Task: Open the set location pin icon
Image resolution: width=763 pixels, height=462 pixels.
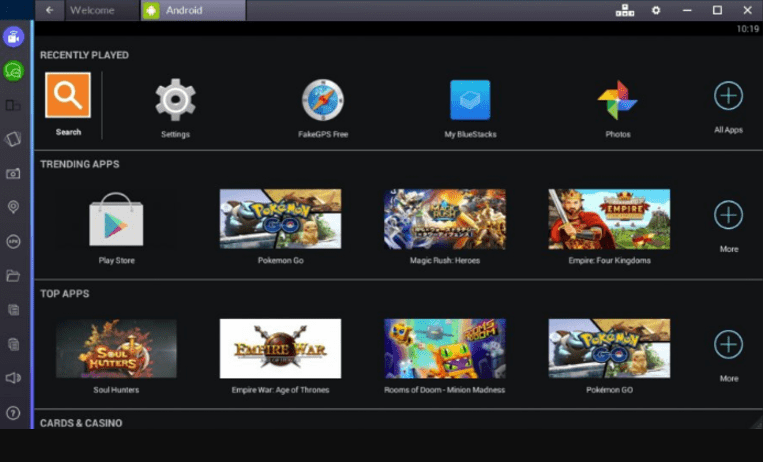Action: pos(14,207)
